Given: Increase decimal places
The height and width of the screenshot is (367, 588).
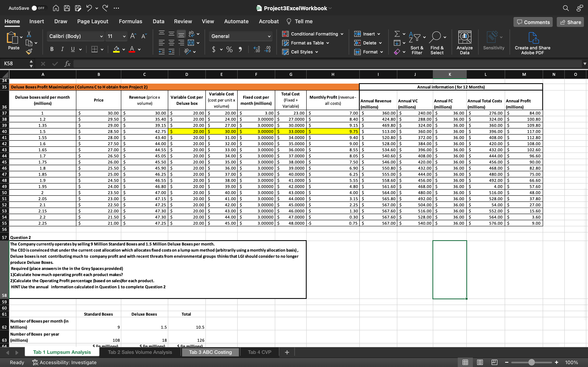Looking at the screenshot, I should coord(256,49).
